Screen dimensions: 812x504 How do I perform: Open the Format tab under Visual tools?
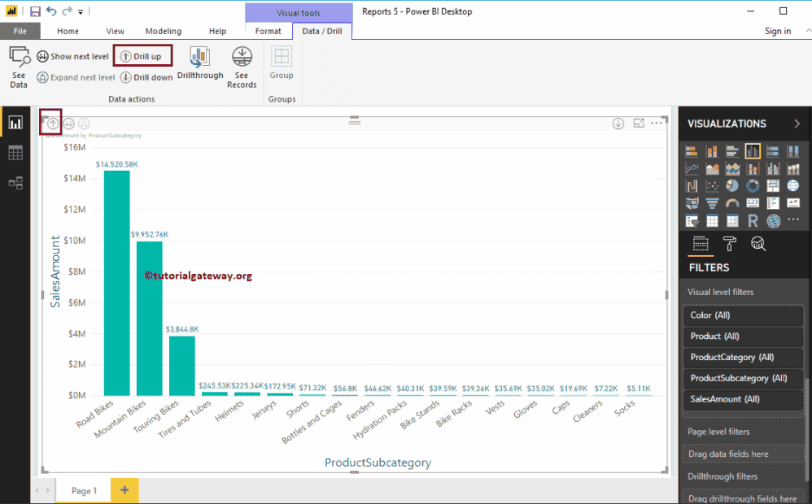268,31
